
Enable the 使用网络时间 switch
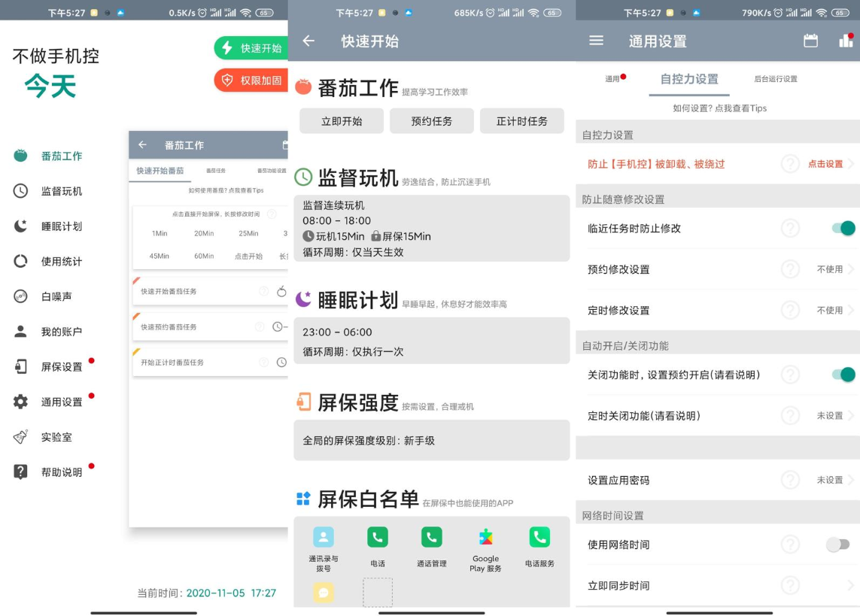point(837,545)
